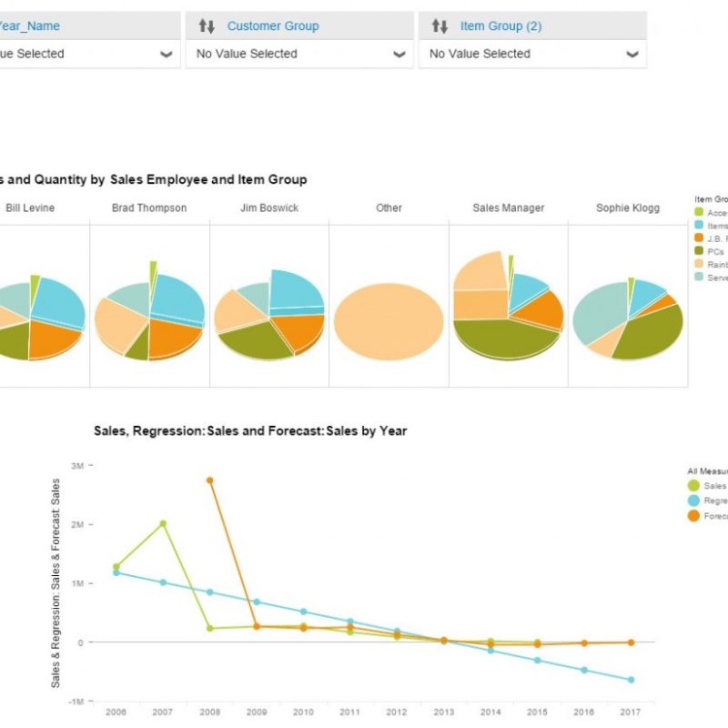Click the orange J.B. legend swatch
Viewport: 728px width, 728px height.
699,238
